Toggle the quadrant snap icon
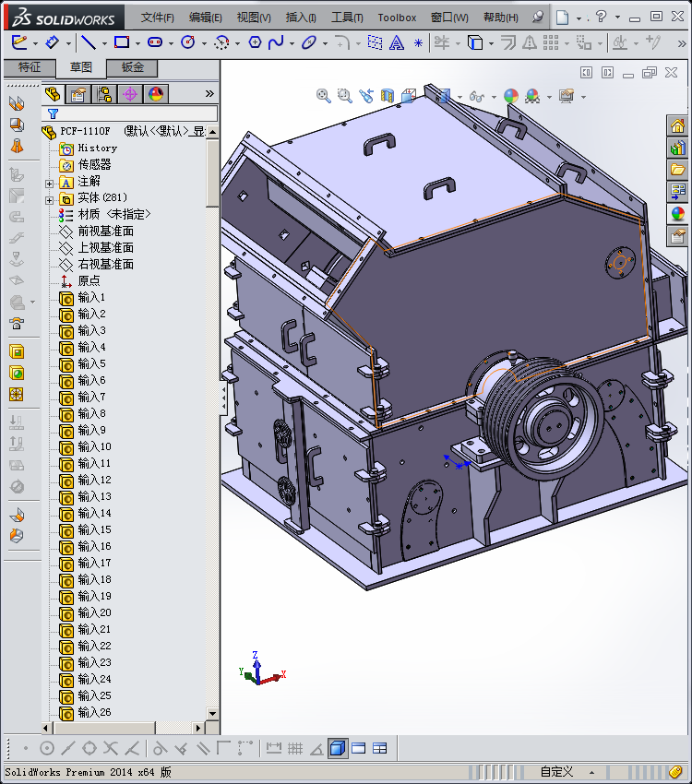 coord(89,749)
